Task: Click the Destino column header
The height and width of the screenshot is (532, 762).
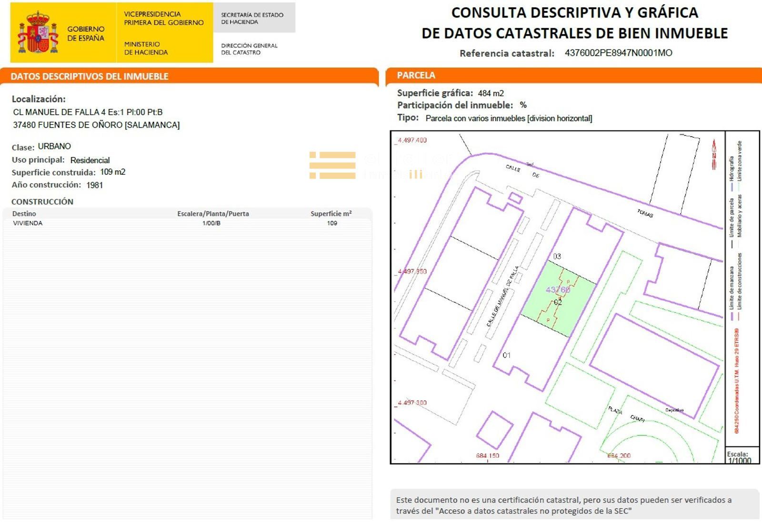Action: pyautogui.click(x=24, y=214)
